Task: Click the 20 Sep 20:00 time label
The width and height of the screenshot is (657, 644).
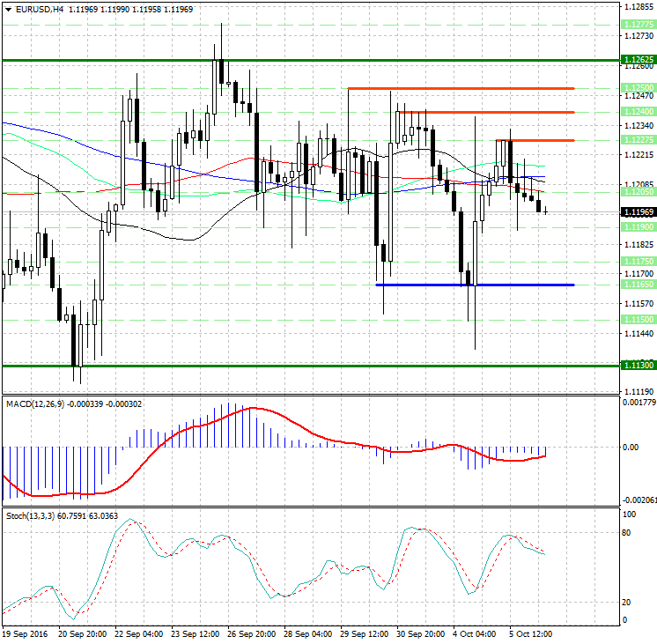Action: coord(82,634)
